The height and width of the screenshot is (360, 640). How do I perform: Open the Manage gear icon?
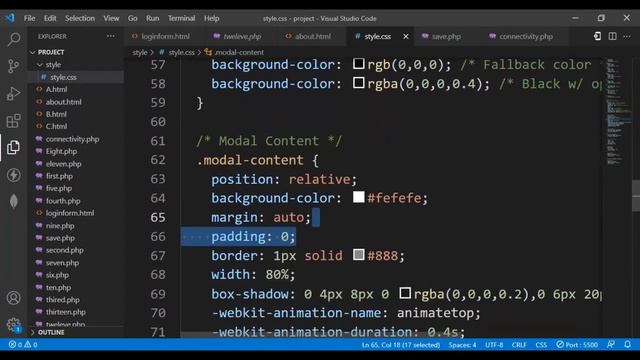click(13, 325)
